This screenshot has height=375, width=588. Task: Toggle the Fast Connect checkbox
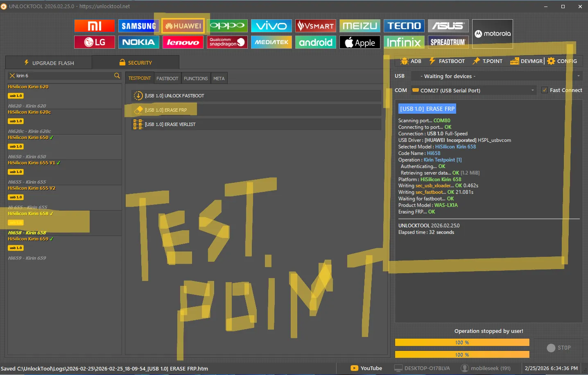coord(545,90)
